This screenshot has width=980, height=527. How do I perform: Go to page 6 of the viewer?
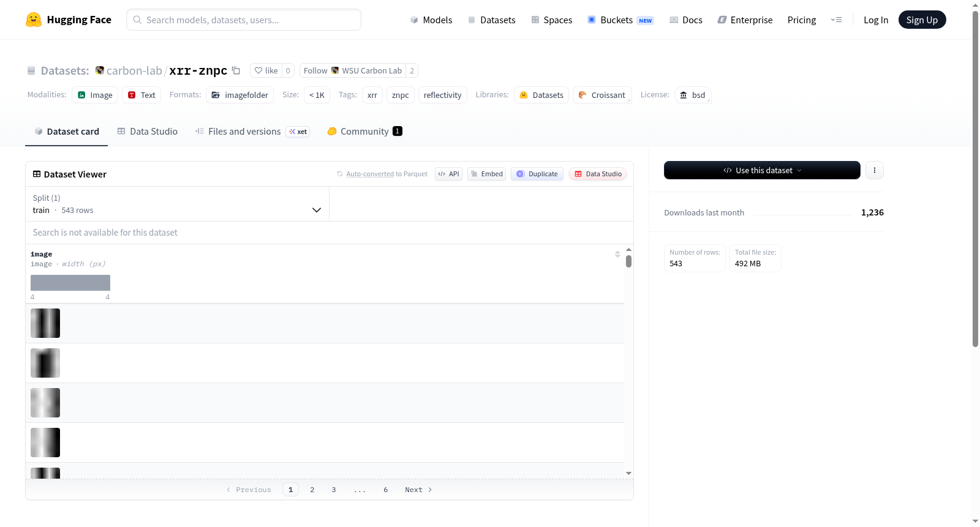coord(386,490)
